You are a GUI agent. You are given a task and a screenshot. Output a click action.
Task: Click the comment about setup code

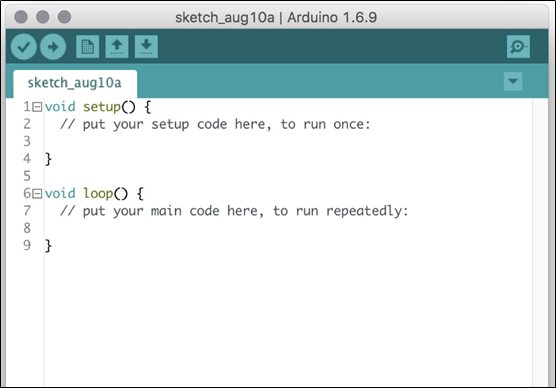[215, 124]
